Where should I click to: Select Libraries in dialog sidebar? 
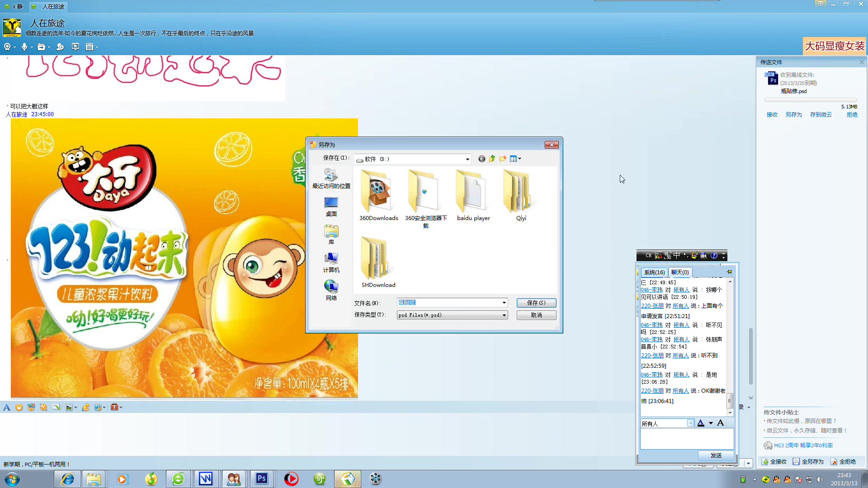pos(331,235)
